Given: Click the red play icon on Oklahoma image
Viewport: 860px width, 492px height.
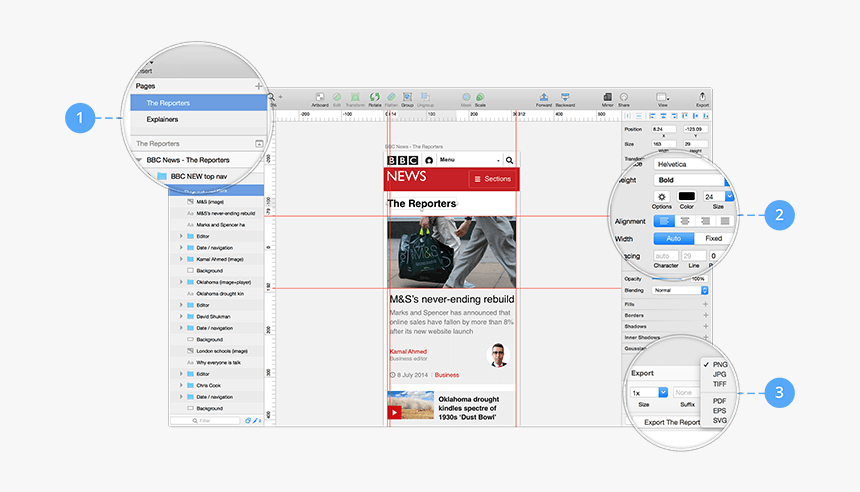Looking at the screenshot, I should tap(394, 412).
